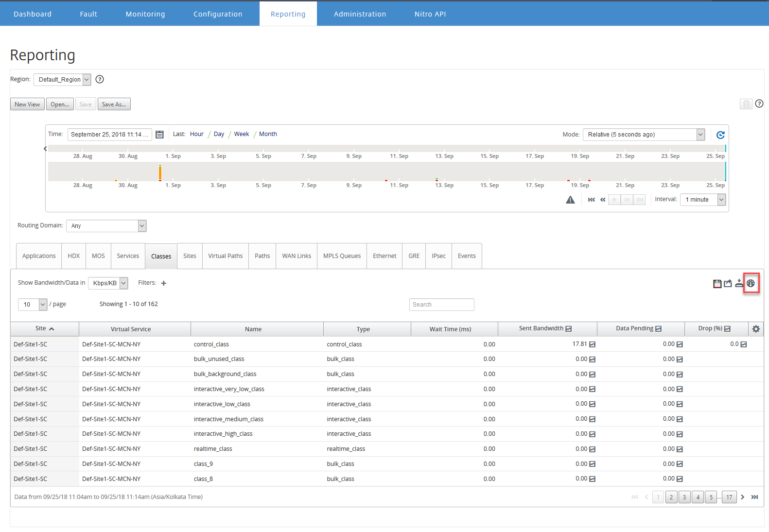Open the pie chart view icon

[751, 283]
